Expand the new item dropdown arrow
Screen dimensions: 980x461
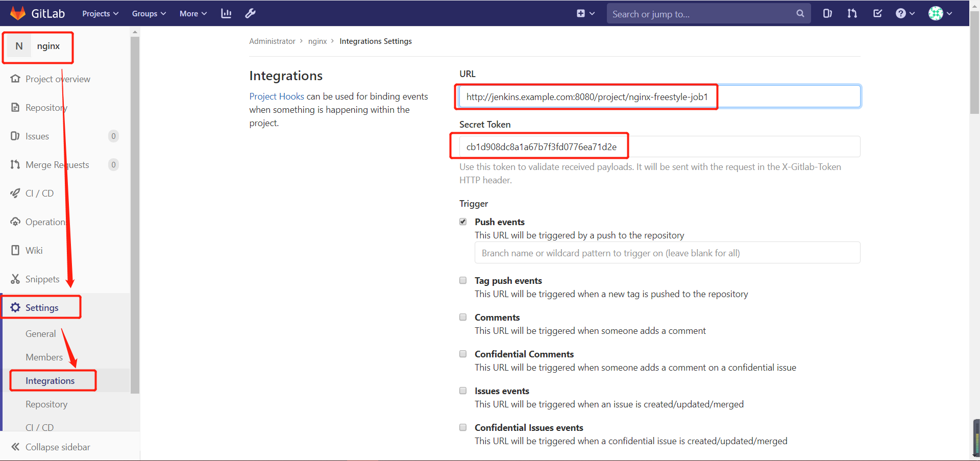point(592,14)
